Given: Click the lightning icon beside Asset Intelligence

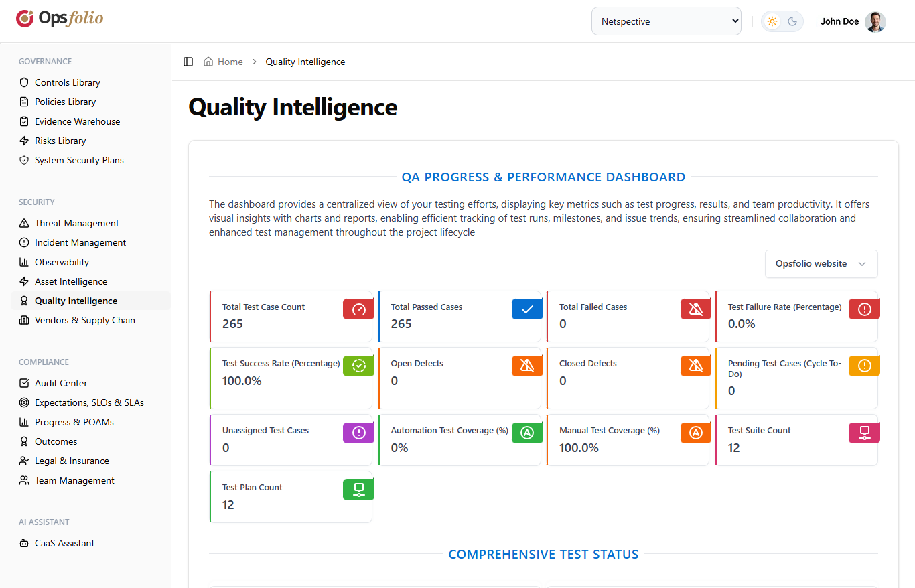Looking at the screenshot, I should point(24,281).
